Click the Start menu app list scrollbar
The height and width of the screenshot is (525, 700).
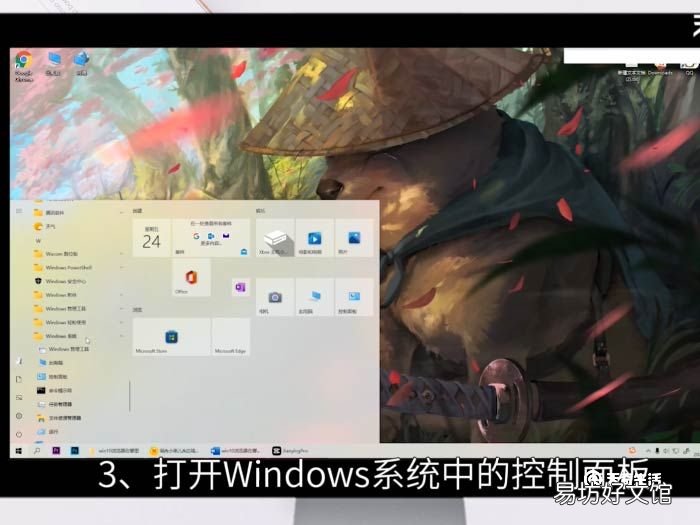point(129,396)
